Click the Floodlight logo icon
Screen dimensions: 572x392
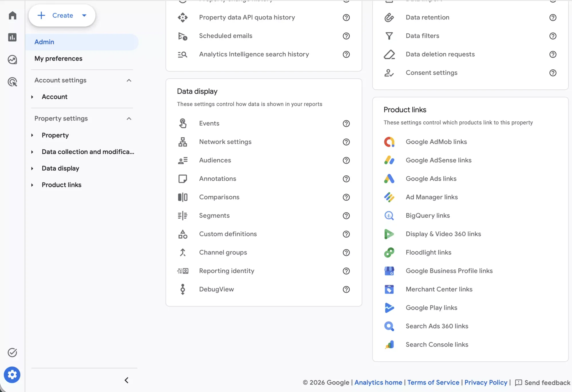(x=389, y=253)
